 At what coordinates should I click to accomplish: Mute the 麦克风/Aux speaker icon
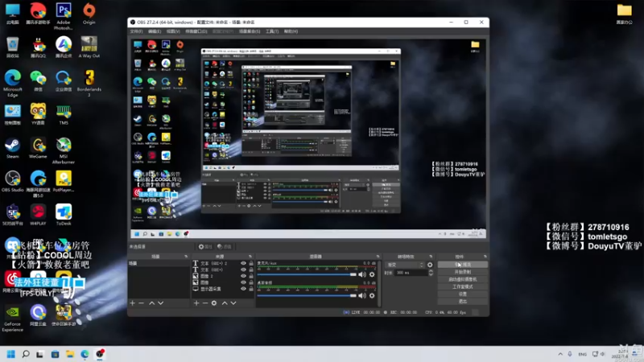tap(361, 274)
